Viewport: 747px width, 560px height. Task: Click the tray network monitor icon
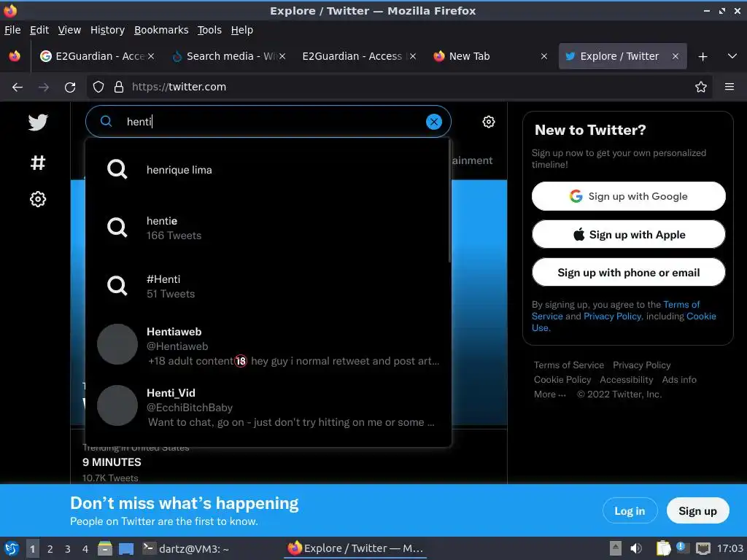coord(703,548)
